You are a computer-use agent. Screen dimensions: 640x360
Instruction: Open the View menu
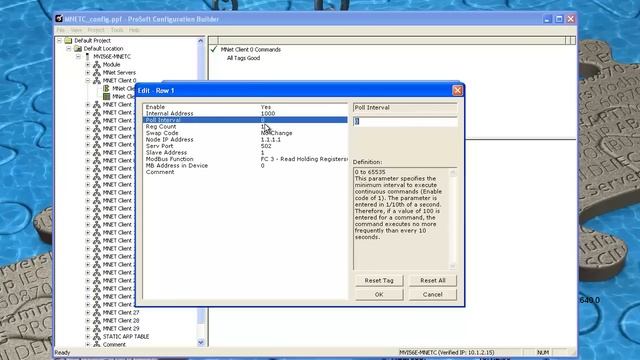76,30
